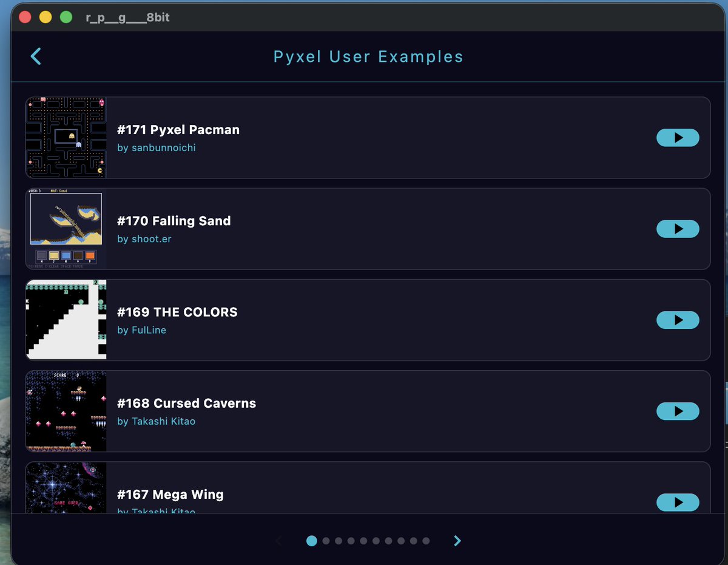728x565 pixels.
Task: Click the disabled previous-page chevron
Action: (x=278, y=541)
